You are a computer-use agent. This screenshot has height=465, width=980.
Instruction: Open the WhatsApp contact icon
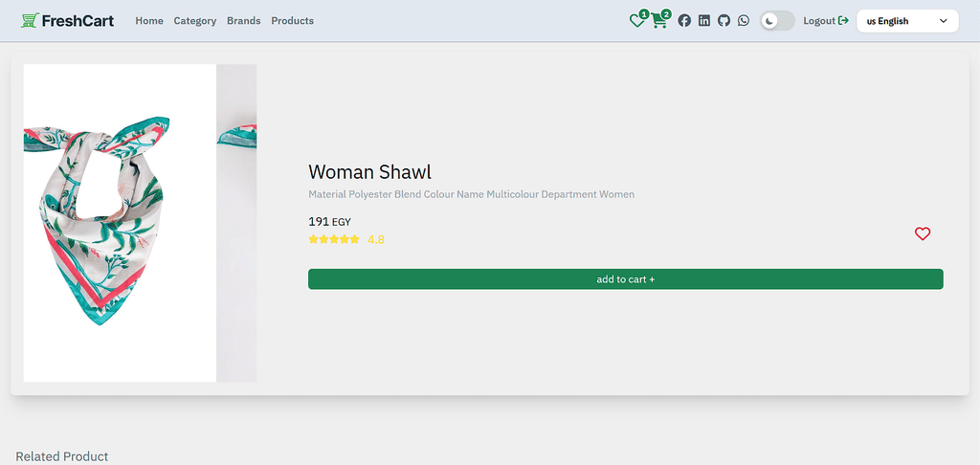[743, 21]
